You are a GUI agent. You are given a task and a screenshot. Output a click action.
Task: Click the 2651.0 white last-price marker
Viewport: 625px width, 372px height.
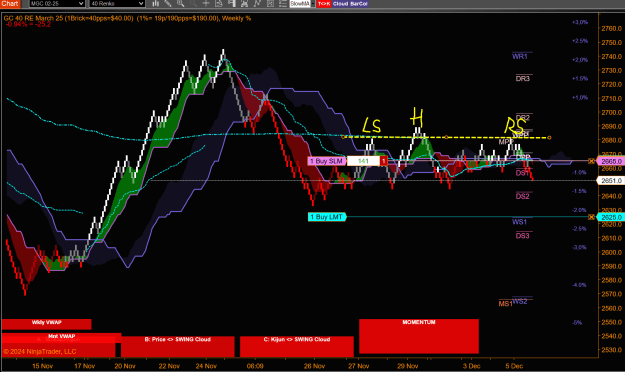click(611, 181)
